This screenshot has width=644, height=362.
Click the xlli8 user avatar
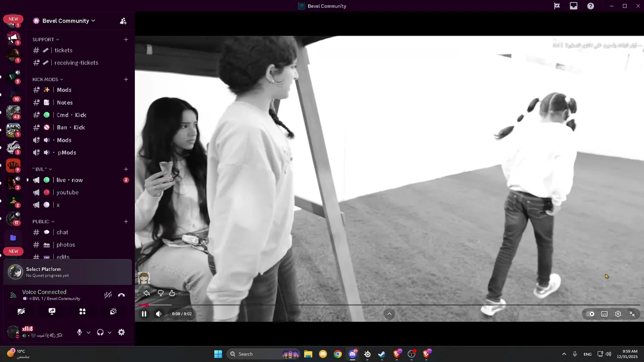(x=13, y=332)
